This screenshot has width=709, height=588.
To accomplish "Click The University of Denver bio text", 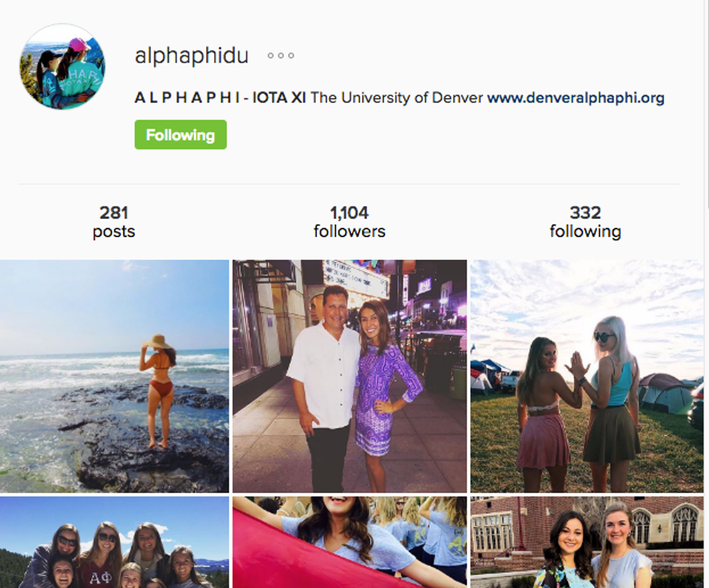I will [396, 98].
